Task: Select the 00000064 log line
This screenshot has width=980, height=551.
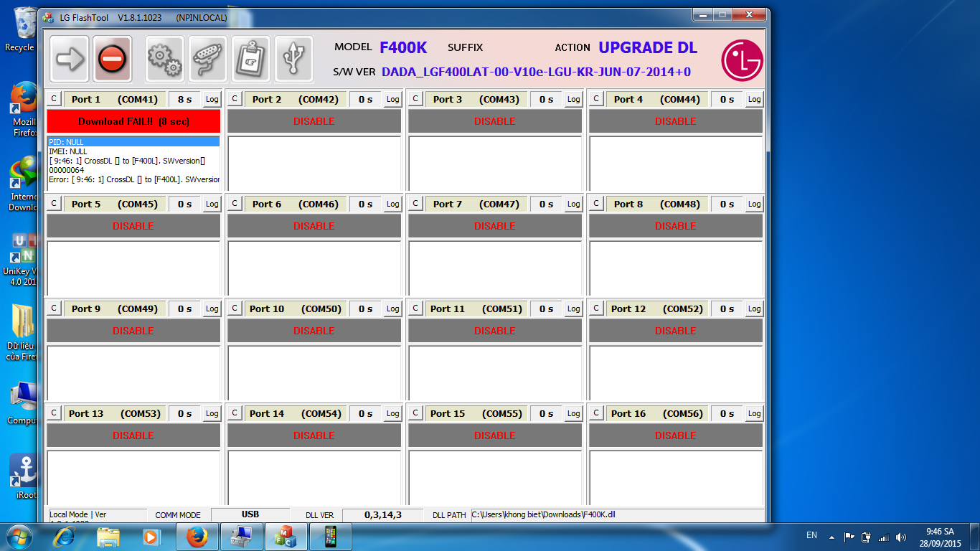Action: (x=133, y=170)
